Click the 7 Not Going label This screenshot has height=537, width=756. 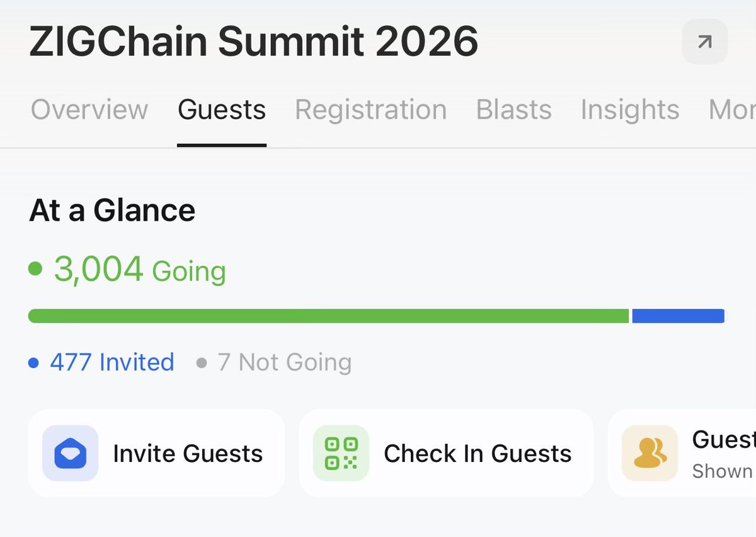[284, 362]
